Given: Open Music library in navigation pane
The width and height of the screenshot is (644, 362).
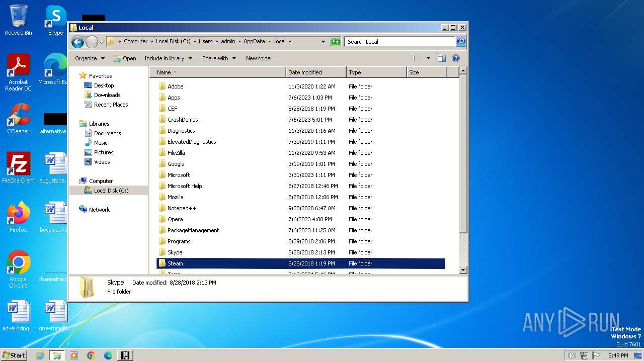Looking at the screenshot, I should pyautogui.click(x=101, y=143).
